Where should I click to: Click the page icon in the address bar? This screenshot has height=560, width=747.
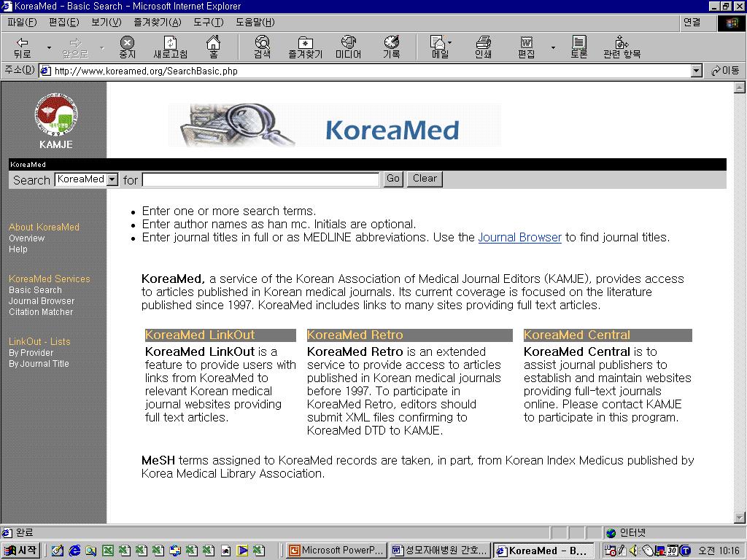pos(46,71)
